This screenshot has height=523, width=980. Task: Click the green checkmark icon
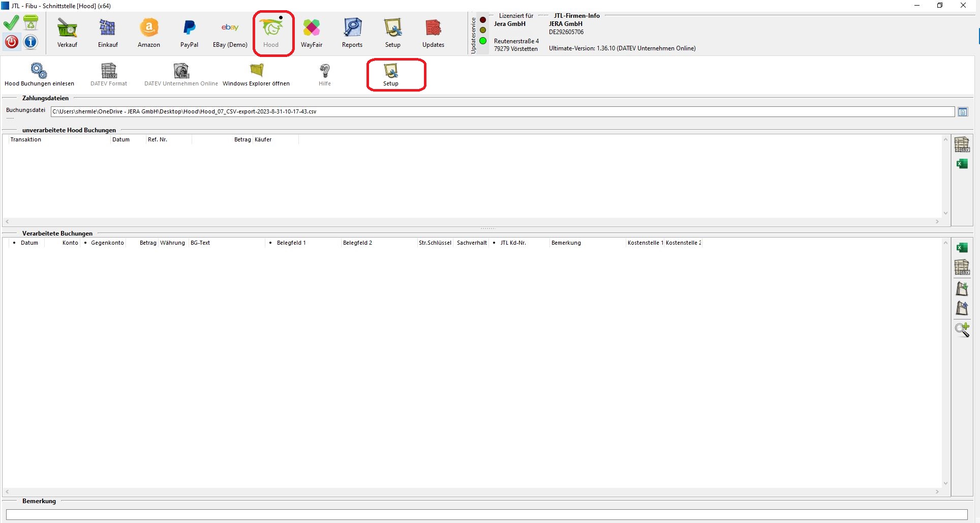click(11, 23)
